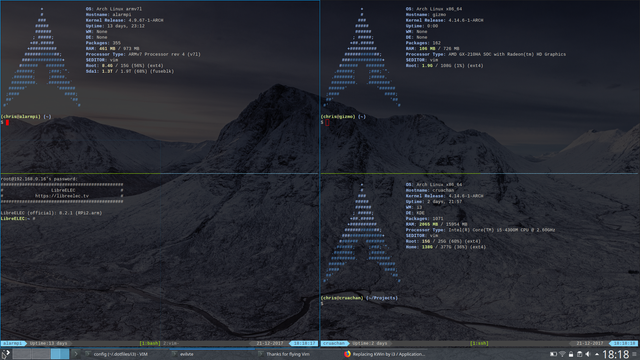
Task: Click the Firefox icon in the taskbar
Action: (x=347, y=354)
